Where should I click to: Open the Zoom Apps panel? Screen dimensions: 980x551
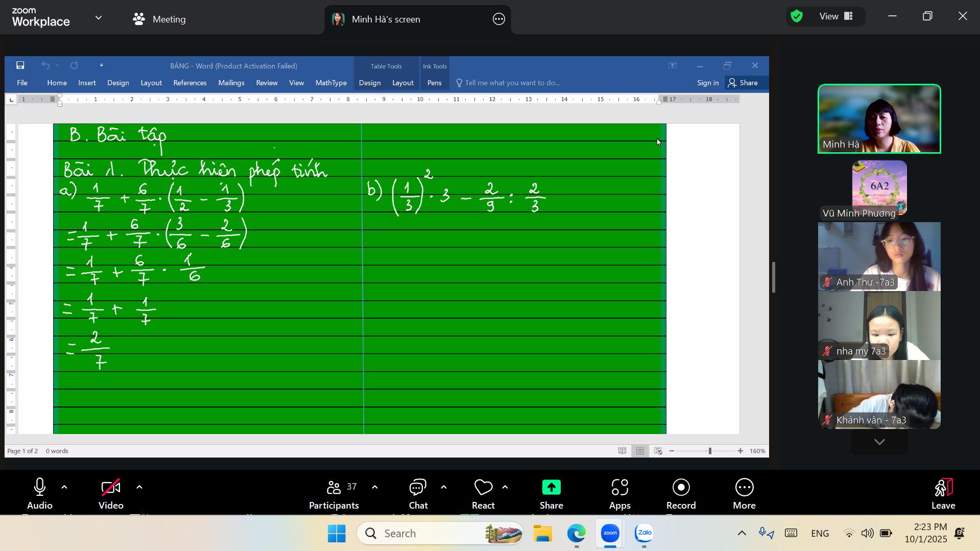(x=619, y=488)
